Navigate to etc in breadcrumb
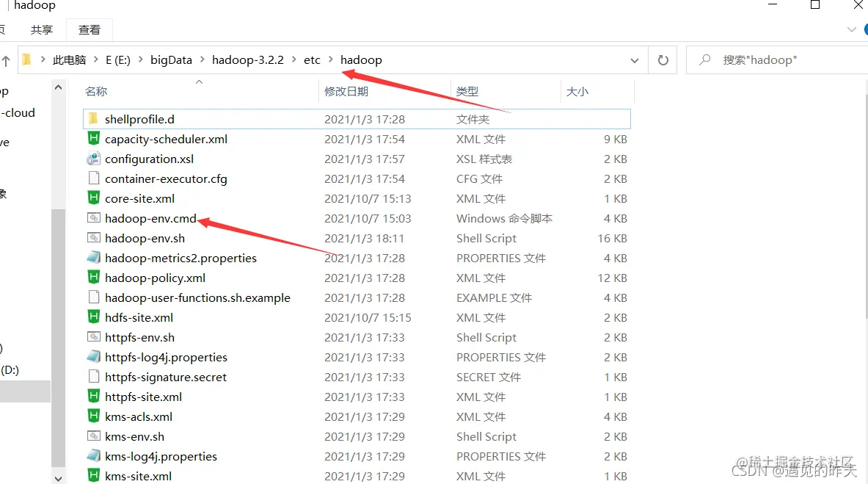 point(312,60)
